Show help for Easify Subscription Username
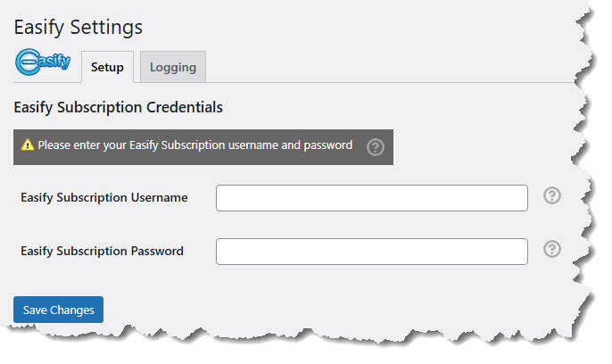The width and height of the screenshot is (612, 364). (552, 196)
